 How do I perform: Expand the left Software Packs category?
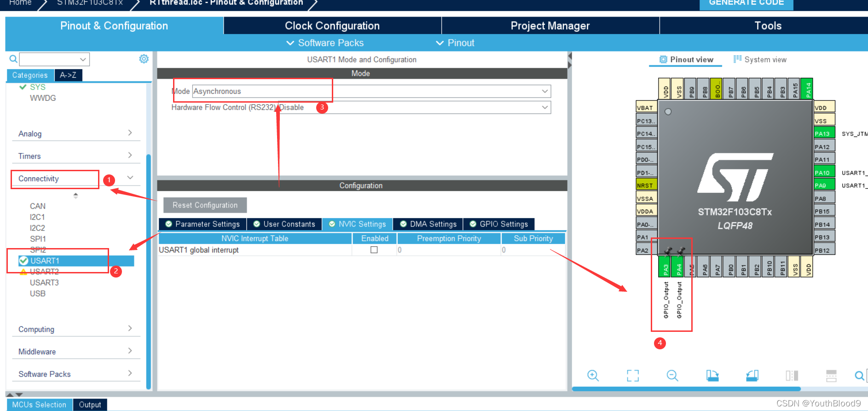[76, 374]
